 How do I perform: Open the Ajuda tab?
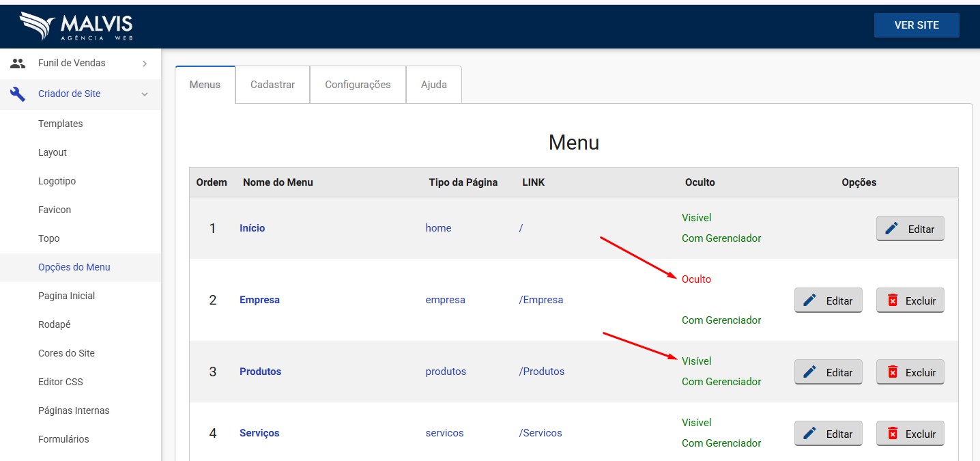click(x=434, y=85)
